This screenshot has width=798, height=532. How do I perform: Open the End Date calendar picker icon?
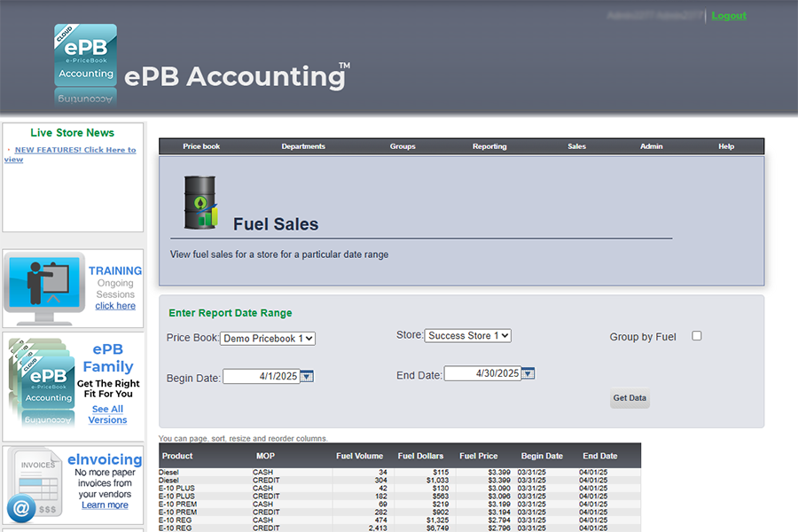click(x=528, y=373)
